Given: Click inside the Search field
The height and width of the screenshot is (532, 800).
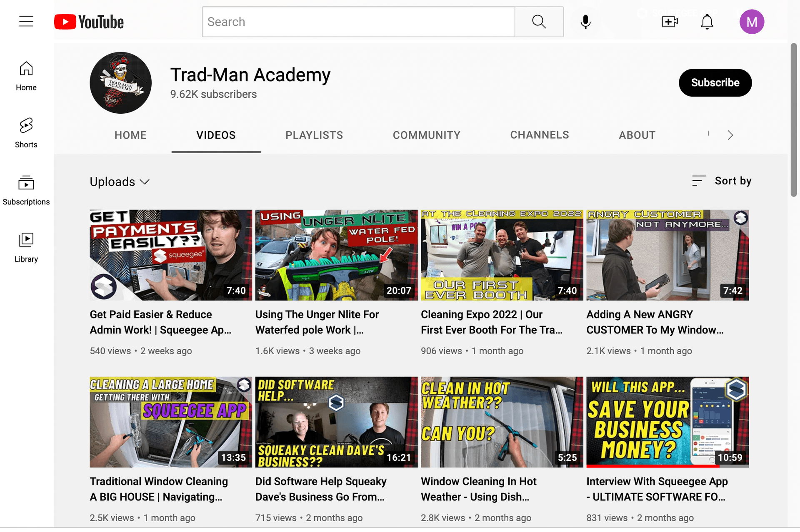Looking at the screenshot, I should click(358, 22).
